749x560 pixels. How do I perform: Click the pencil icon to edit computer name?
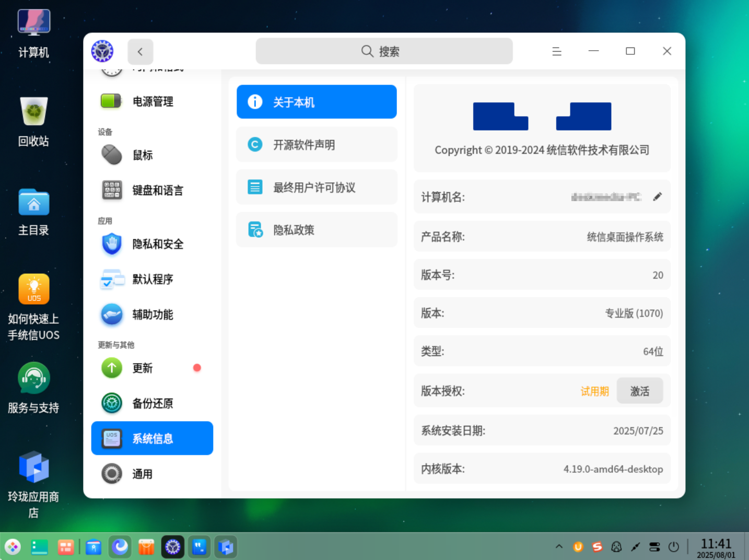658,196
